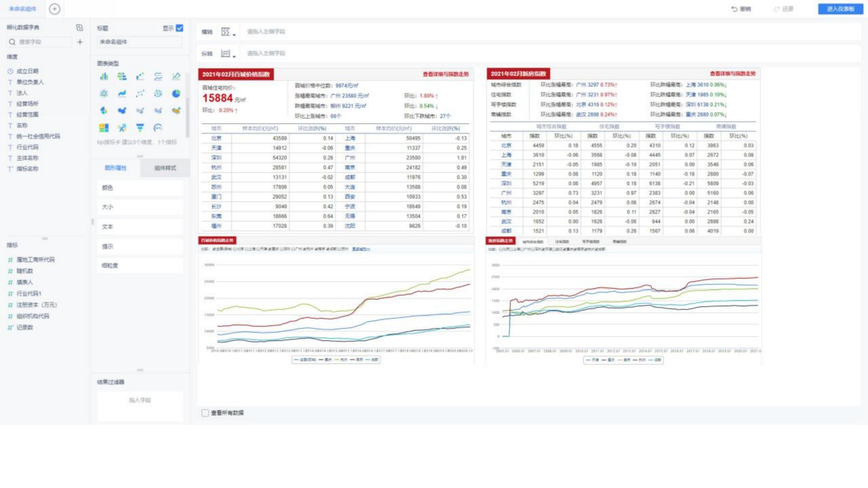Select the column bar chart type
The height and width of the screenshot is (488, 868).
point(104,76)
